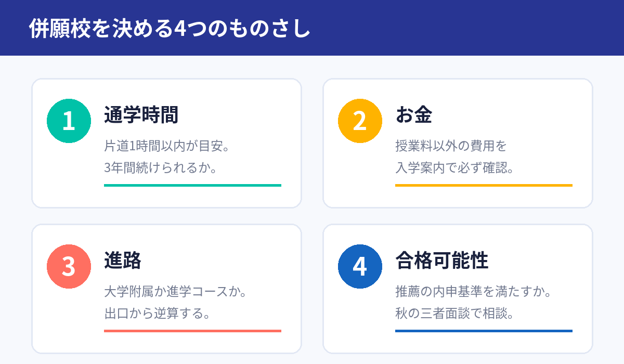
Task: Click the yellow underline bar under お金
Action: [x=484, y=185]
